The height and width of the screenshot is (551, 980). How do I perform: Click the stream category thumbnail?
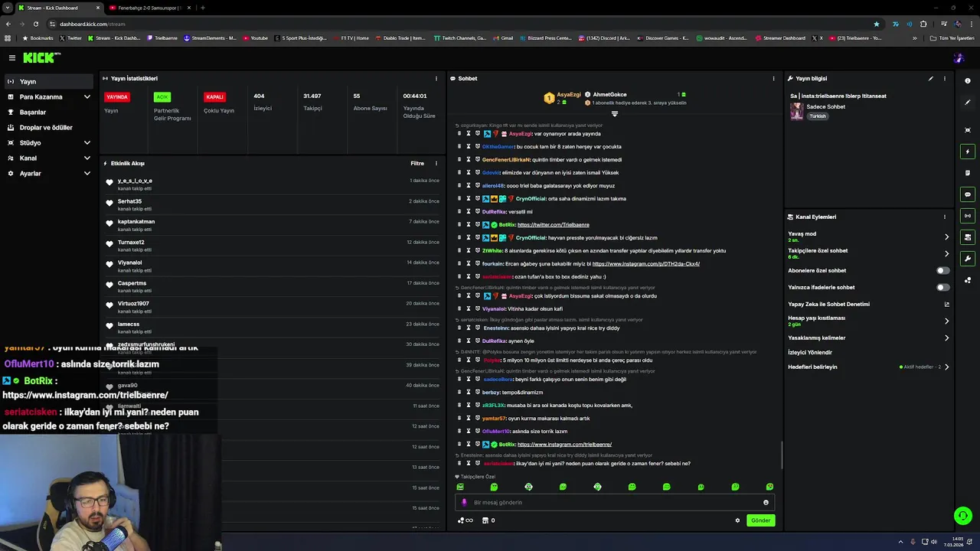pos(797,112)
